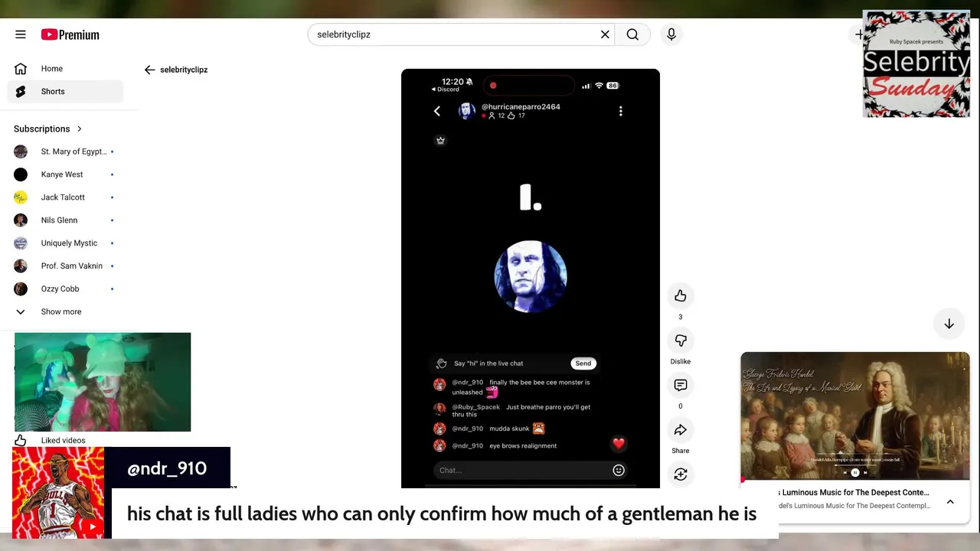Click the Kanye West channel avatar

[x=21, y=174]
